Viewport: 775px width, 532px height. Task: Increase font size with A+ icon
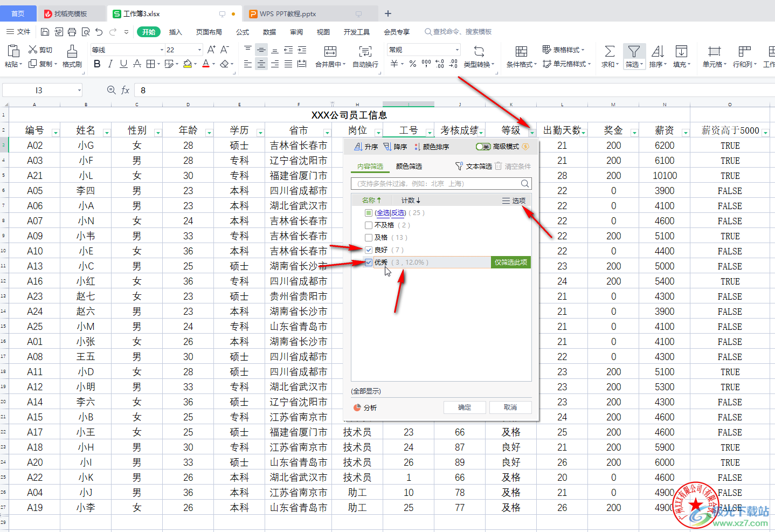coord(211,50)
